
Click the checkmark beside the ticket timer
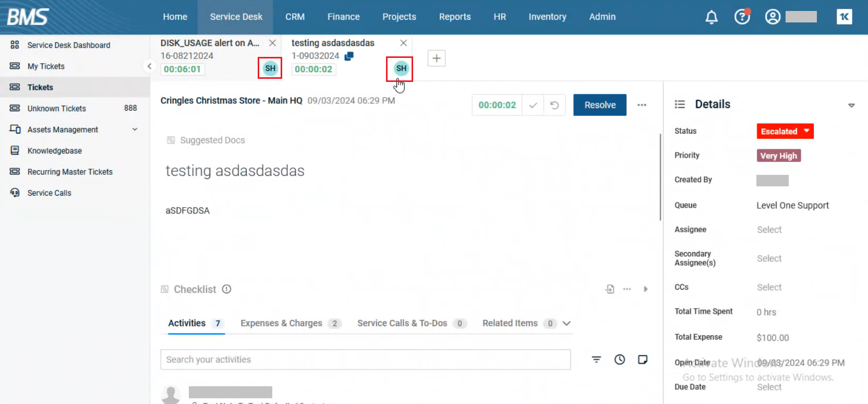coord(533,105)
